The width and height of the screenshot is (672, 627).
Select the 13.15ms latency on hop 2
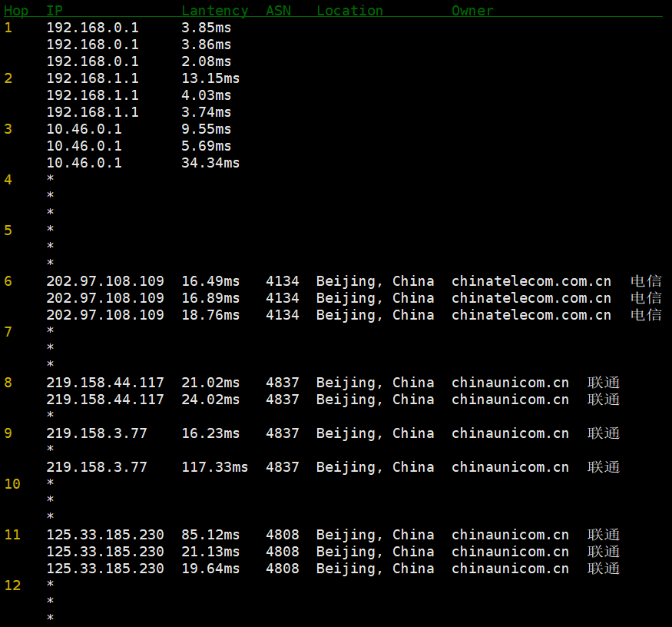(x=210, y=78)
